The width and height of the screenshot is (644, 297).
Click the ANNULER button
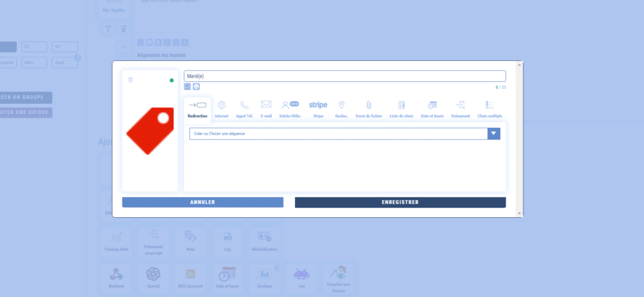pyautogui.click(x=203, y=203)
